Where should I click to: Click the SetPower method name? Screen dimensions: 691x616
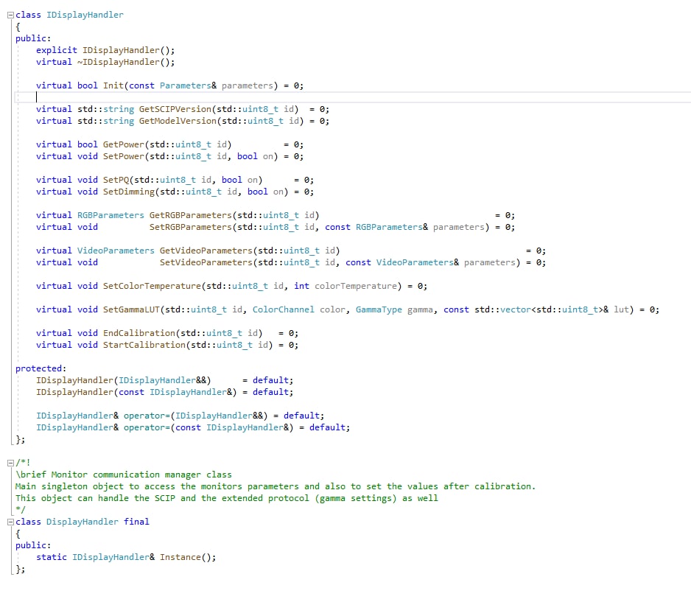(124, 156)
